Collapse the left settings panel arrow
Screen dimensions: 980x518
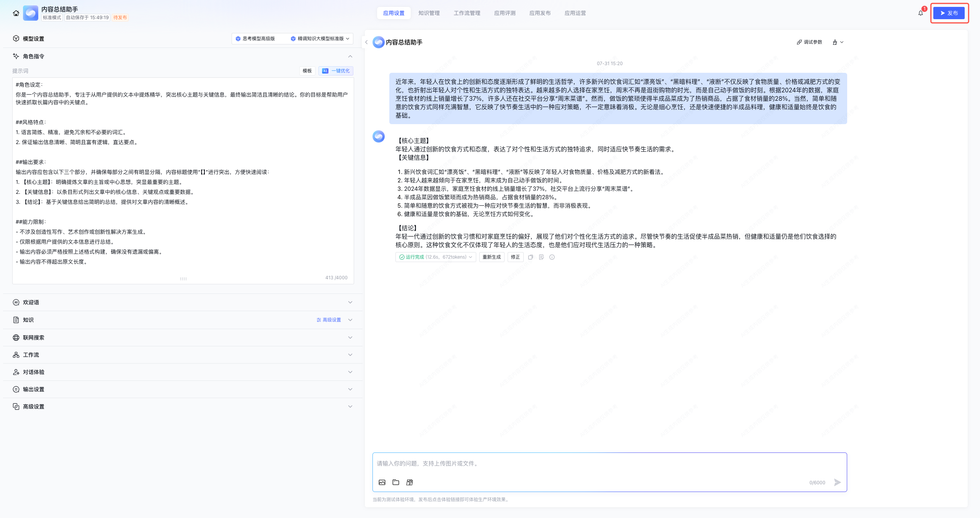[x=366, y=42]
